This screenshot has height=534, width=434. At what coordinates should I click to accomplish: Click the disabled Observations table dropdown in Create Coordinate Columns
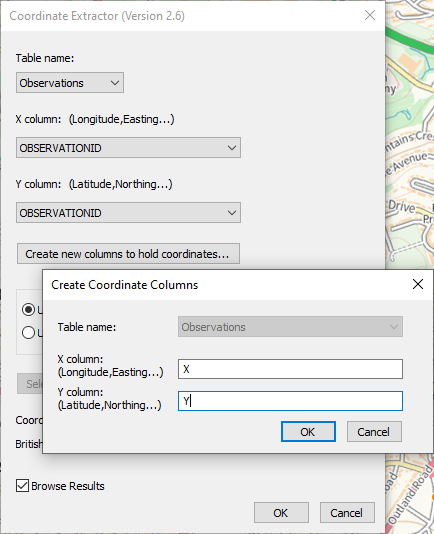click(x=290, y=327)
